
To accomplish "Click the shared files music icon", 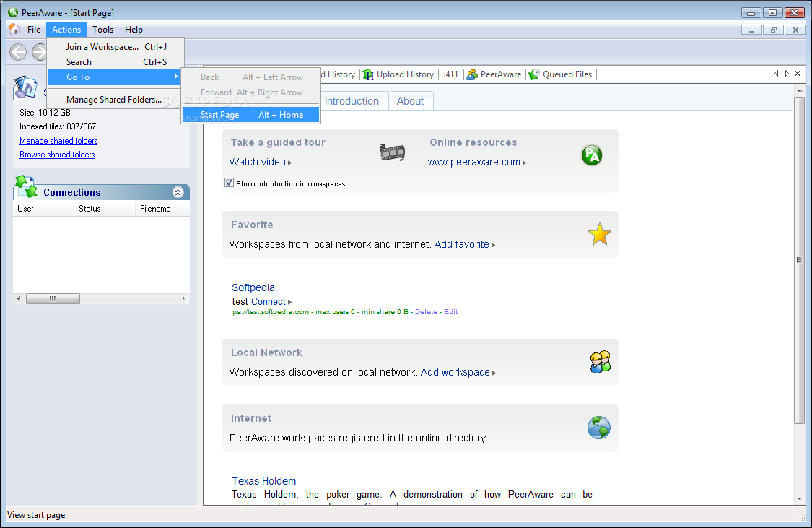I will [x=25, y=87].
